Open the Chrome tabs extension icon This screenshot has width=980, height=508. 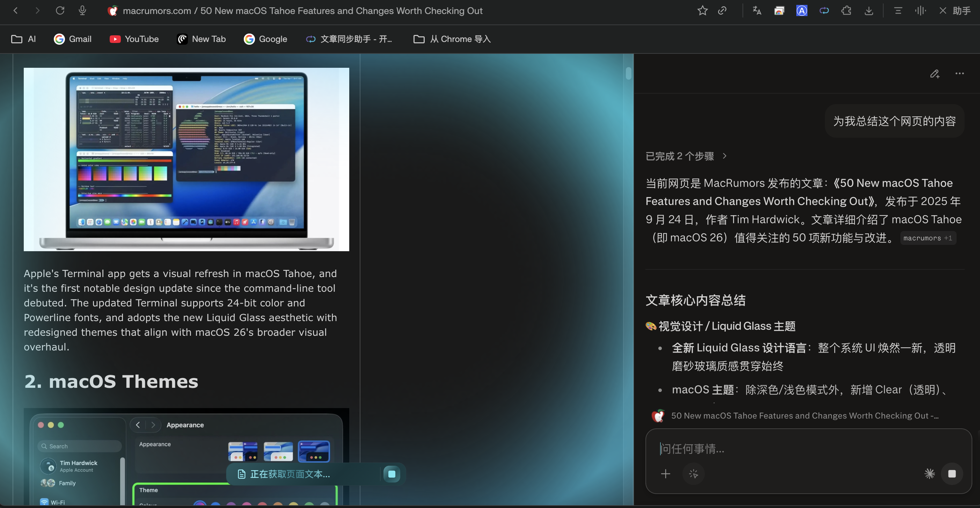coord(779,10)
